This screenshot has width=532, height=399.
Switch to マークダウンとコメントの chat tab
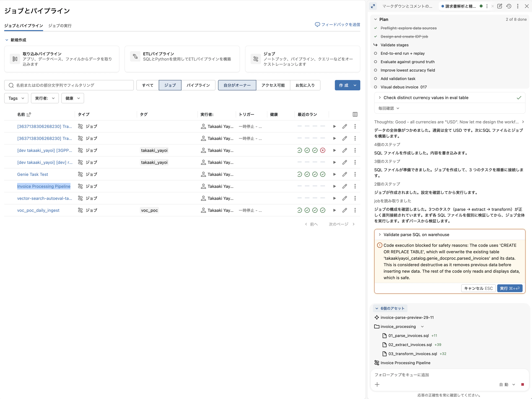[x=407, y=6]
